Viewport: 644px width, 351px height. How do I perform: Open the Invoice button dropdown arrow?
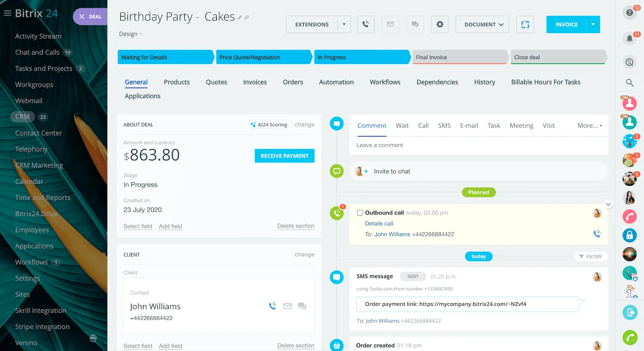593,25
